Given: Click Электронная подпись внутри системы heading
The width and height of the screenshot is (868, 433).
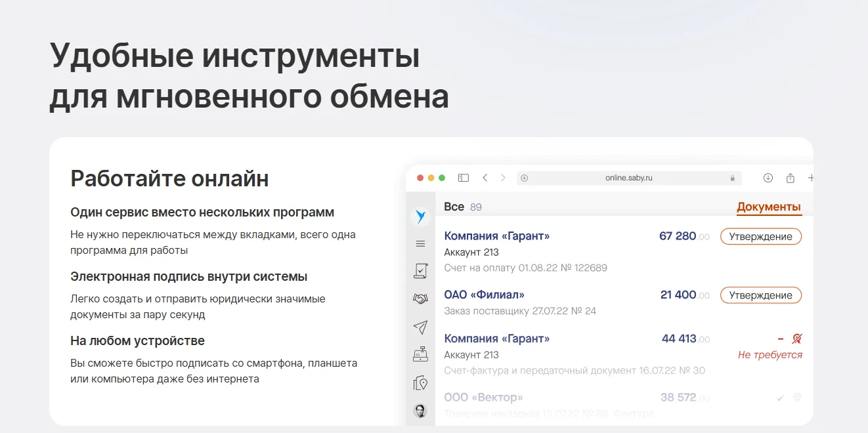Looking at the screenshot, I should coord(189,277).
